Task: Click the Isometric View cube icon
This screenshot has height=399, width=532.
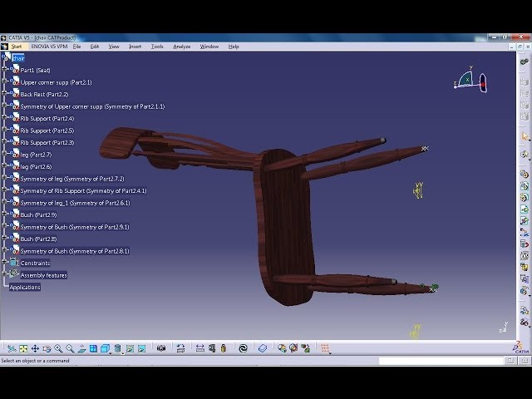Action: point(105,348)
